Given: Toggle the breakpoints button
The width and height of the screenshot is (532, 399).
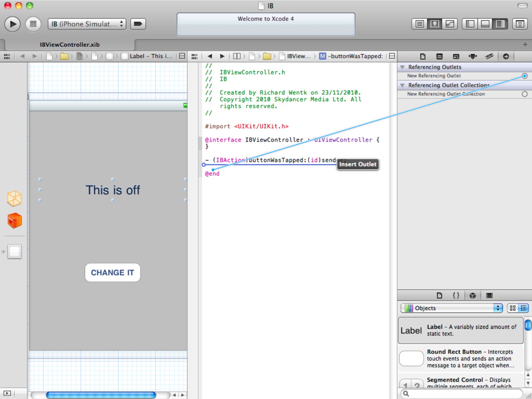Looking at the screenshot, I should [138, 24].
